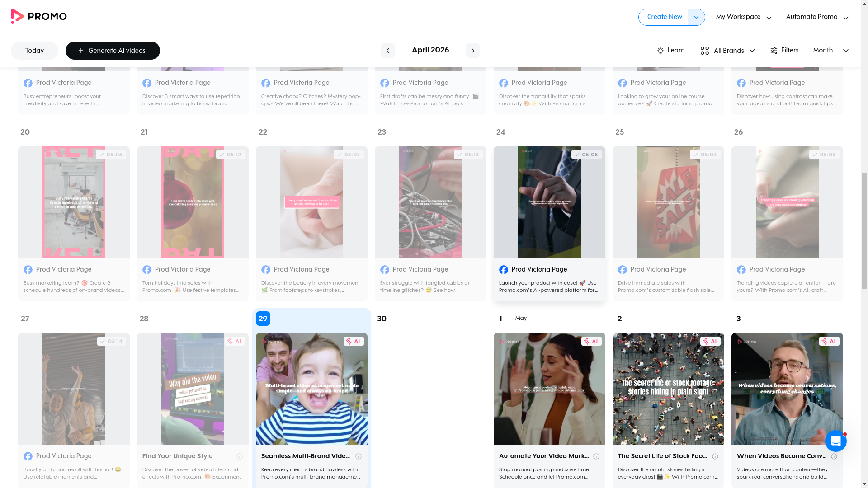
Task: Click the Today button
Action: click(x=34, y=51)
